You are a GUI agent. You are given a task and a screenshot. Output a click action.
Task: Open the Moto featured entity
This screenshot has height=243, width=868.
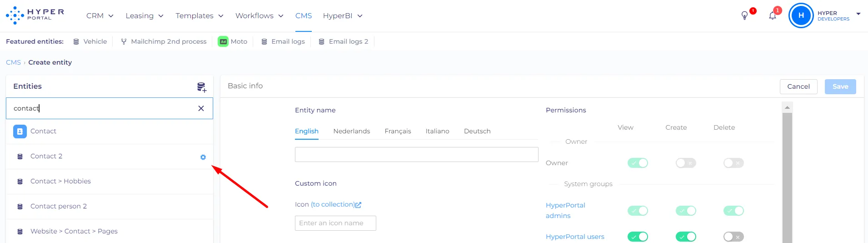pos(233,41)
